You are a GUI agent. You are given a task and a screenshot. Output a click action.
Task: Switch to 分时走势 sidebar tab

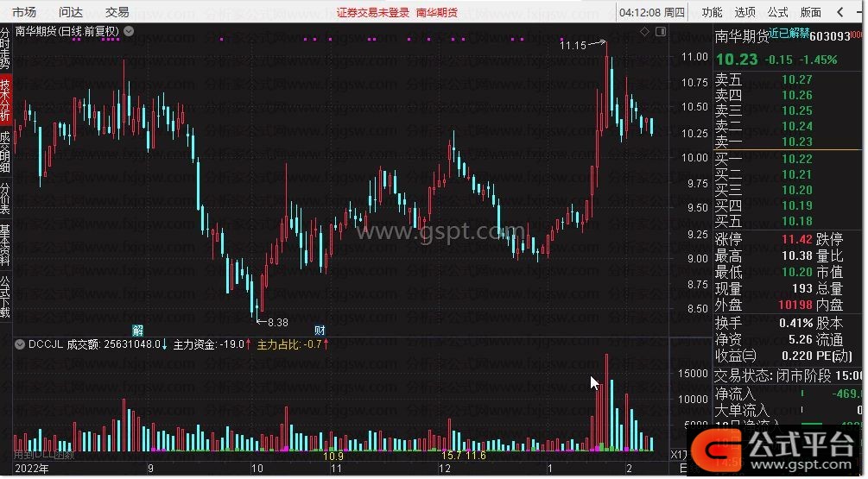point(5,48)
